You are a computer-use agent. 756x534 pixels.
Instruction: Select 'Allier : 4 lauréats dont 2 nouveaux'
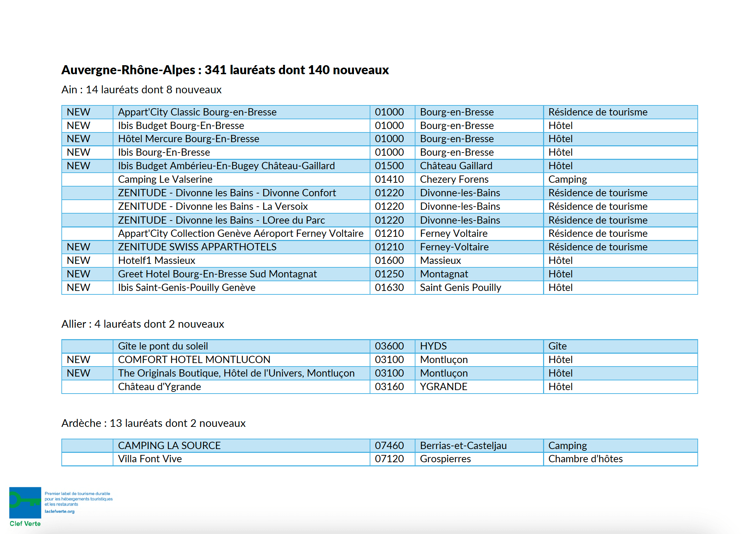coord(143,324)
